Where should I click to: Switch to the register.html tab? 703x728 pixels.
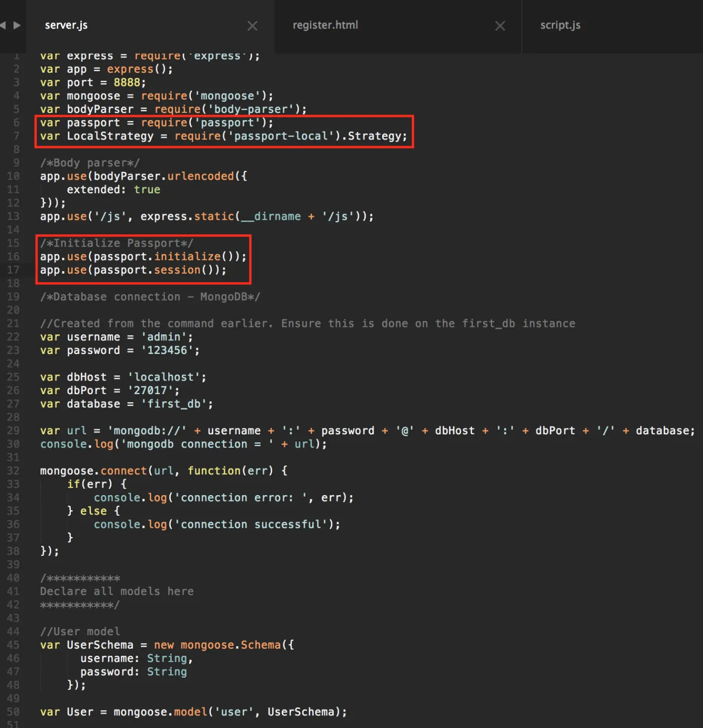coord(325,25)
